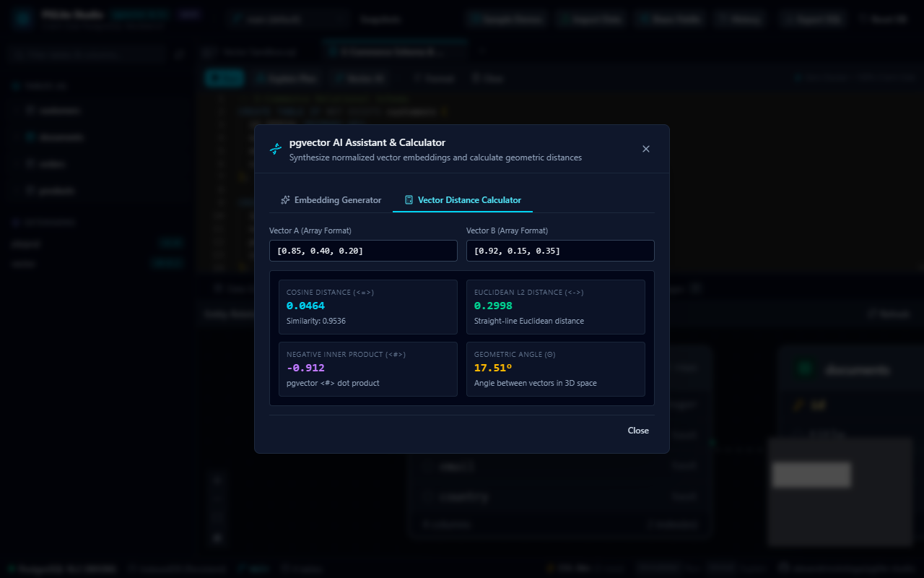Click the Close button in dialog footer
This screenshot has width=924, height=578.
[638, 431]
